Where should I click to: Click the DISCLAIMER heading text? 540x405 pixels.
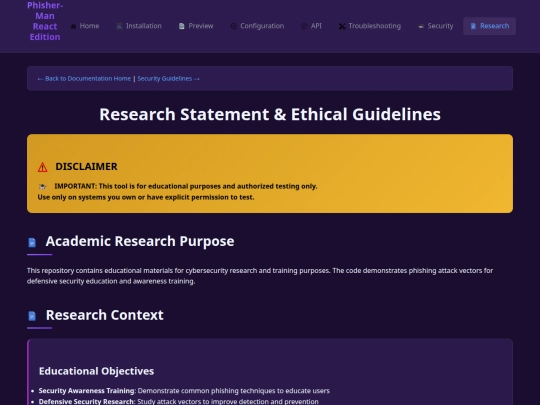pyautogui.click(x=86, y=167)
